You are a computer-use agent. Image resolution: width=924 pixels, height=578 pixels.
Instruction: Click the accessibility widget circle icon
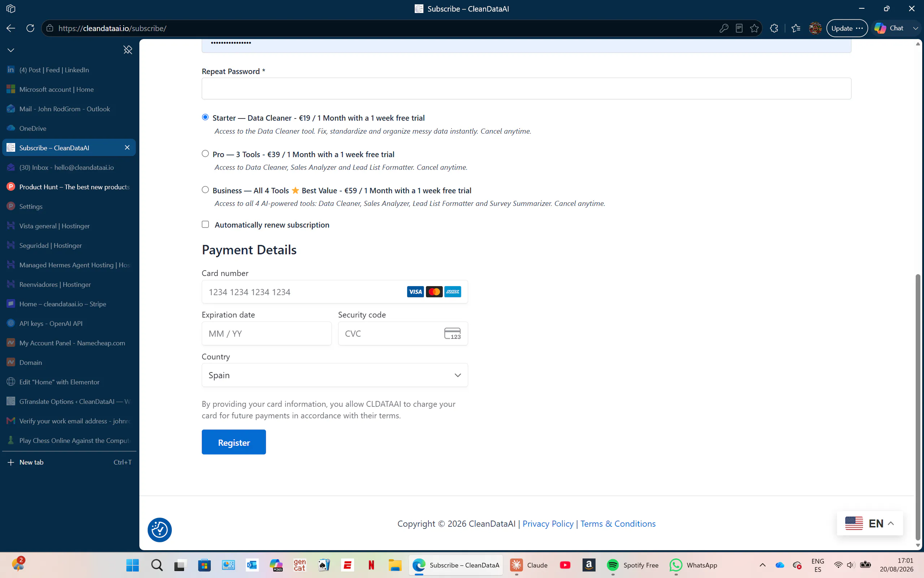160,530
